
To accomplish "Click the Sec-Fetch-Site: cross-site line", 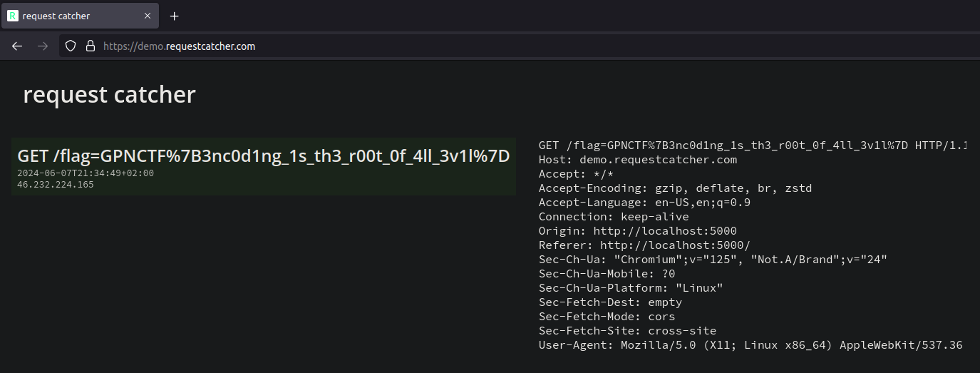I will click(627, 331).
